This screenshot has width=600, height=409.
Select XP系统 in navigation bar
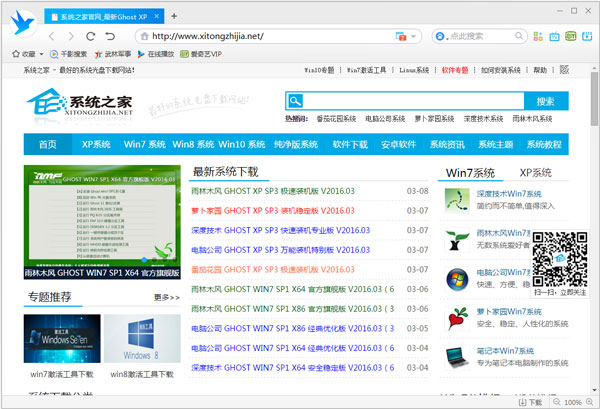(x=96, y=144)
